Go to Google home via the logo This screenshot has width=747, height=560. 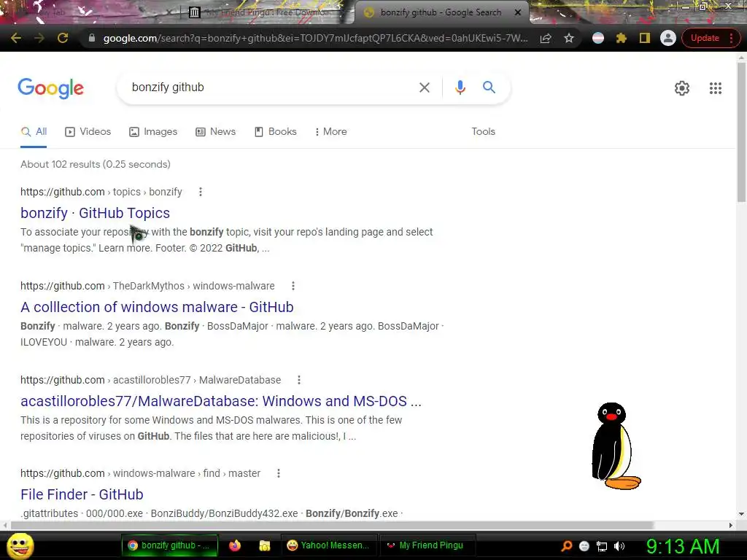click(x=50, y=88)
